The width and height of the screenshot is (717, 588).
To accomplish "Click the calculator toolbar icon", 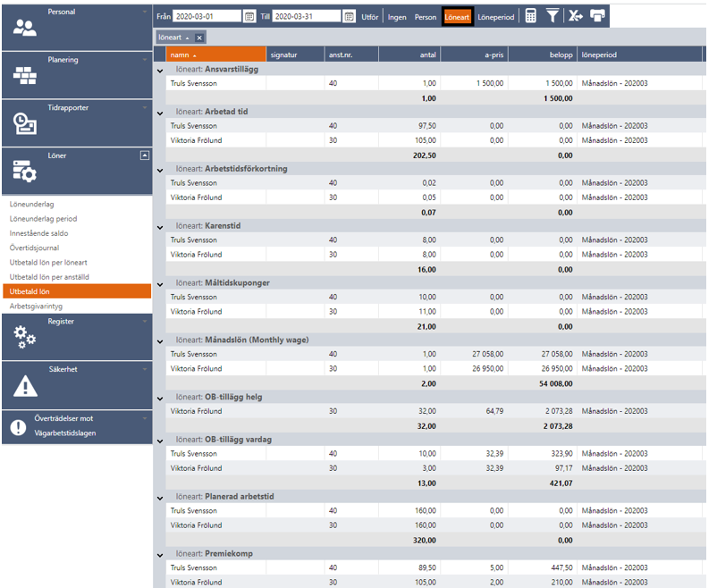I will (530, 16).
